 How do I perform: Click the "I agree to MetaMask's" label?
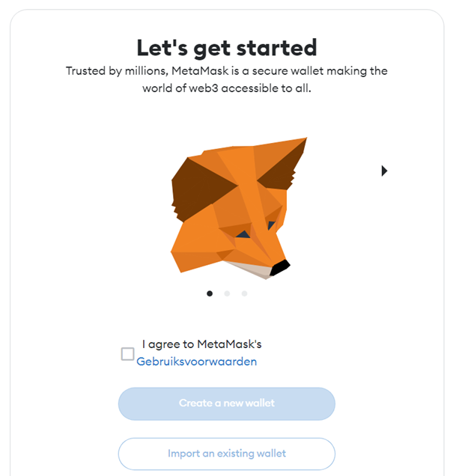pos(202,344)
